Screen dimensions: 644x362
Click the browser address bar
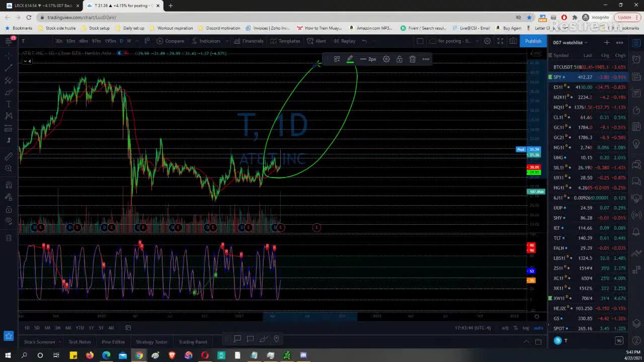tap(277, 17)
